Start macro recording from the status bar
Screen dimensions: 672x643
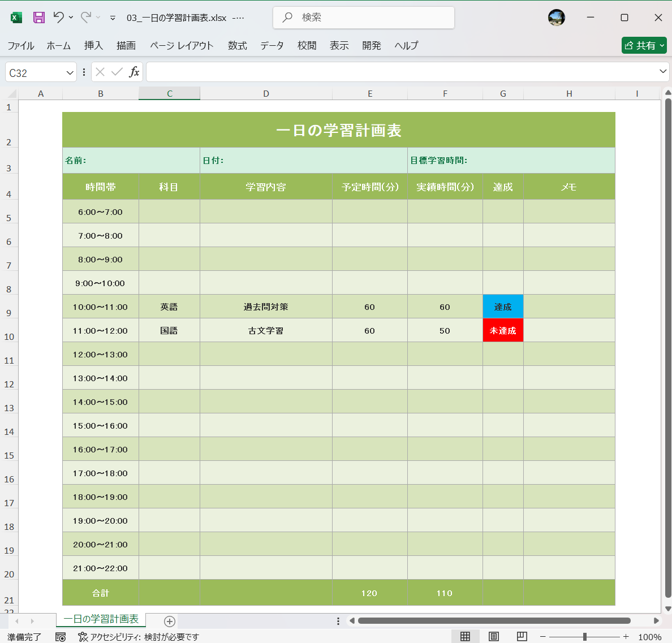(x=60, y=637)
